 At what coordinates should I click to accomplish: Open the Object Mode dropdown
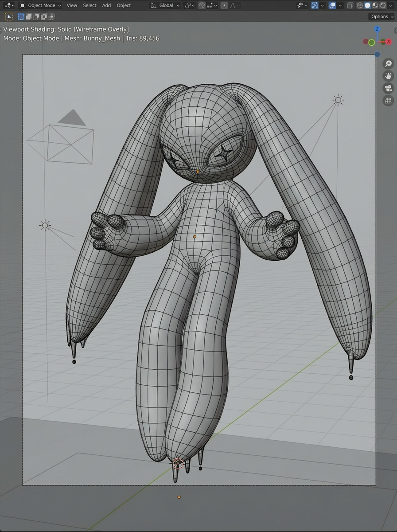click(41, 5)
